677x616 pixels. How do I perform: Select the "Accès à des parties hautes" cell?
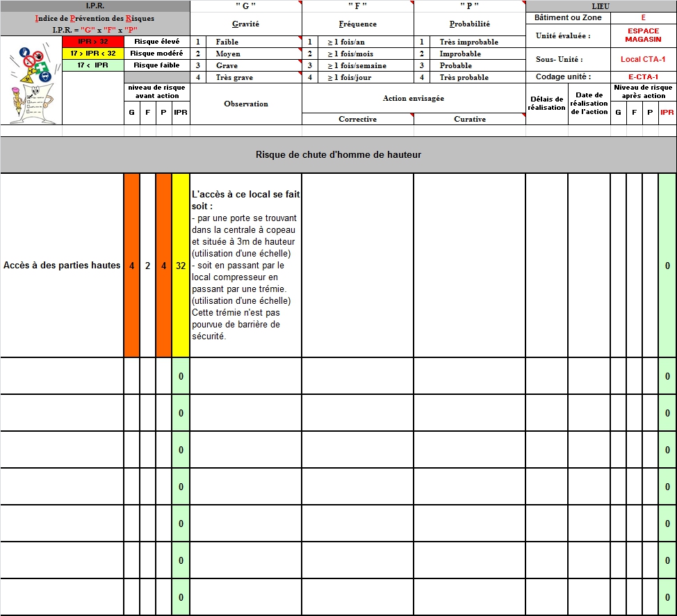(62, 266)
